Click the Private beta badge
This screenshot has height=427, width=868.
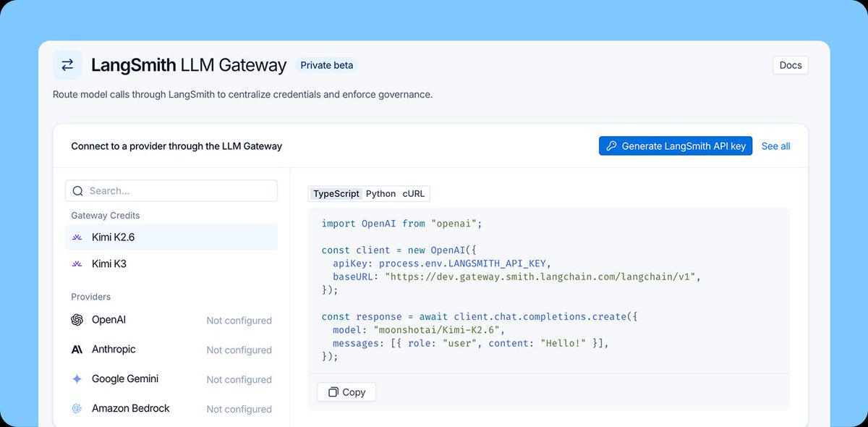pyautogui.click(x=327, y=65)
